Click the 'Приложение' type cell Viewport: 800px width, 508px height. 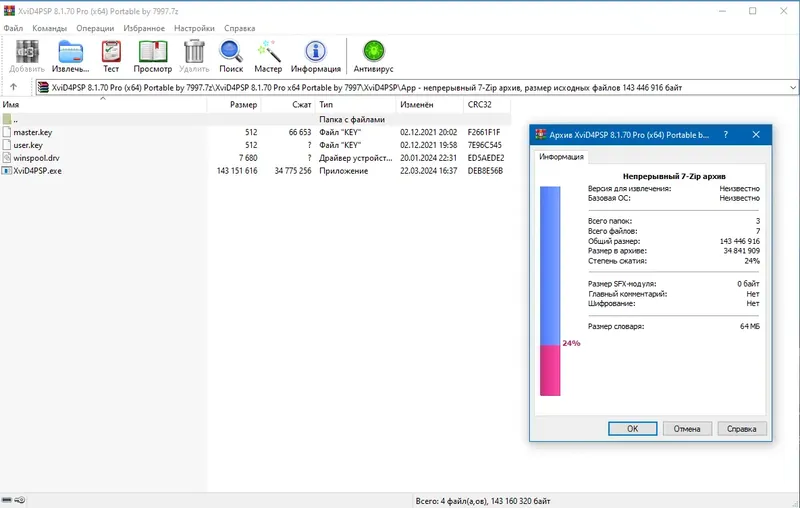(343, 171)
